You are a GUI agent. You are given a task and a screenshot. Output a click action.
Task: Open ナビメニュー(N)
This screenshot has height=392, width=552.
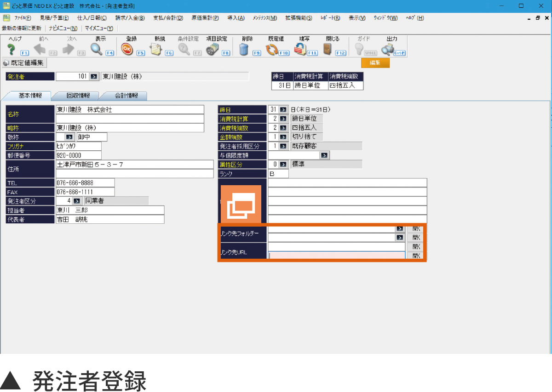[63, 28]
